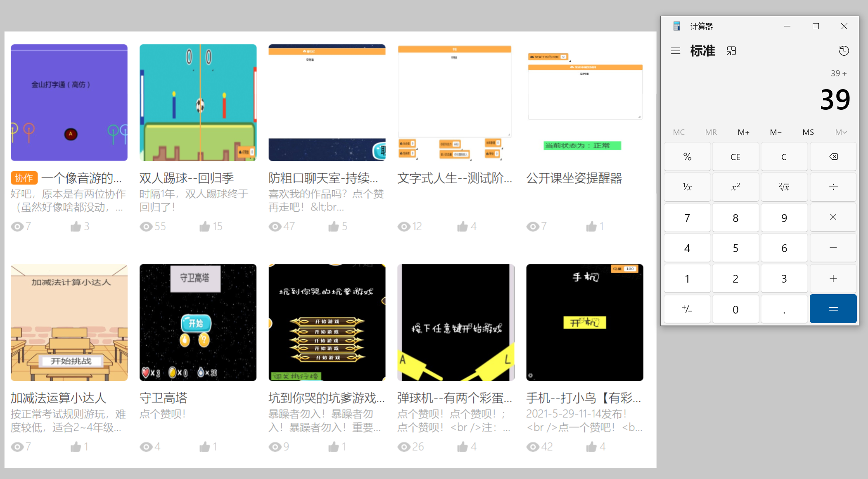Click the square root key
This screenshot has width=868, height=479.
click(x=784, y=187)
